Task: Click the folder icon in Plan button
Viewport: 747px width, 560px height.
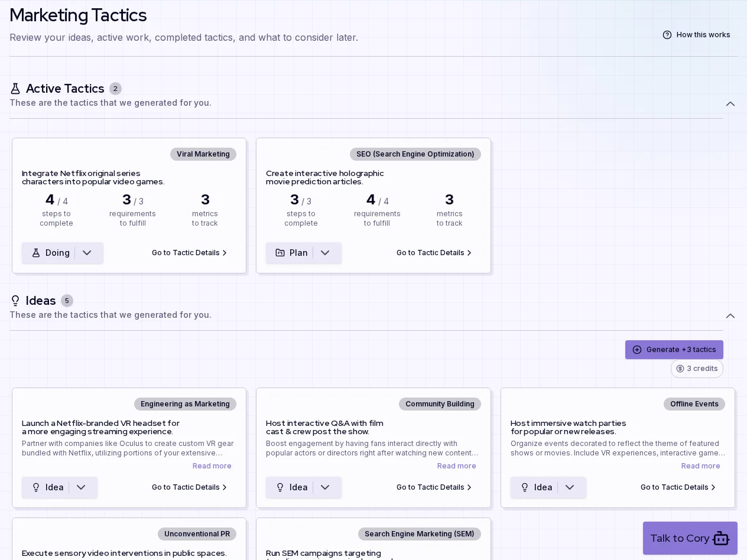Action: pos(280,253)
